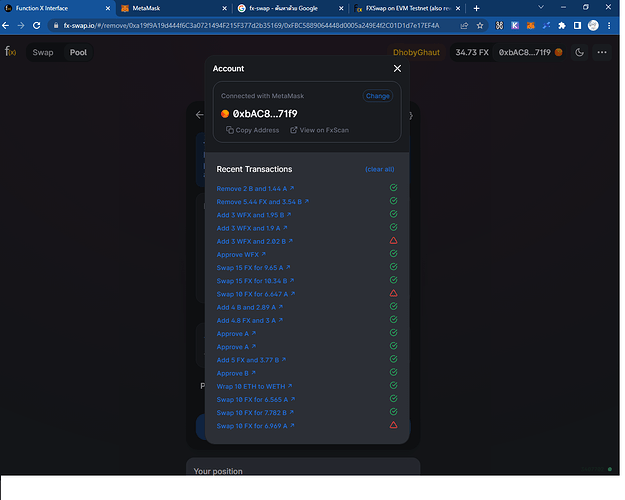Viewport: 625px width, 500px height.
Task: Switch to the Swap tab
Action: [43, 52]
